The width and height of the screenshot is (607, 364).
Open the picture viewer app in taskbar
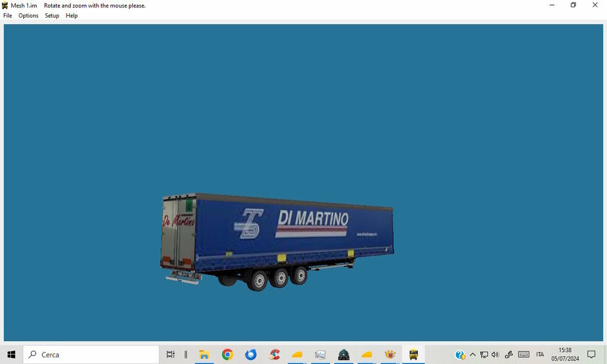[320, 354]
